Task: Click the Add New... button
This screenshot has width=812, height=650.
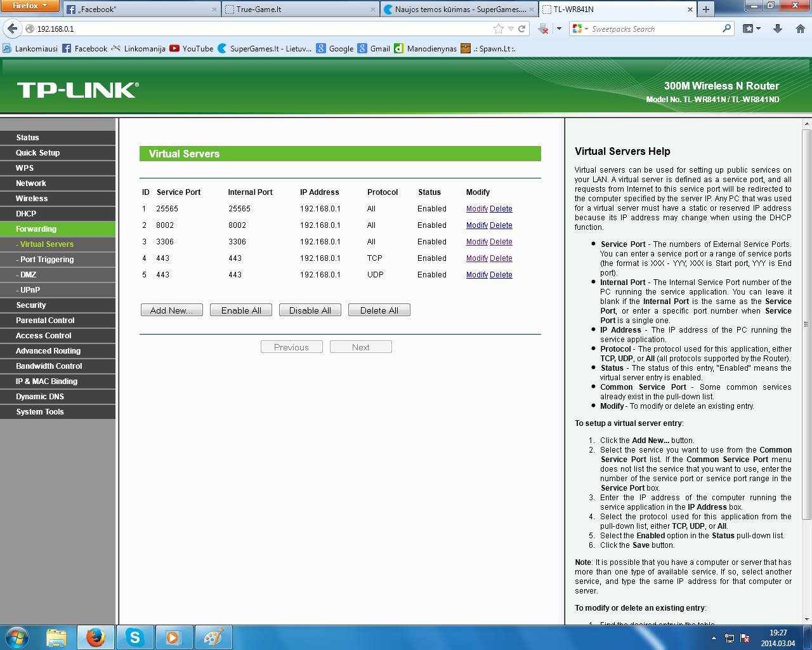Action: [172, 310]
